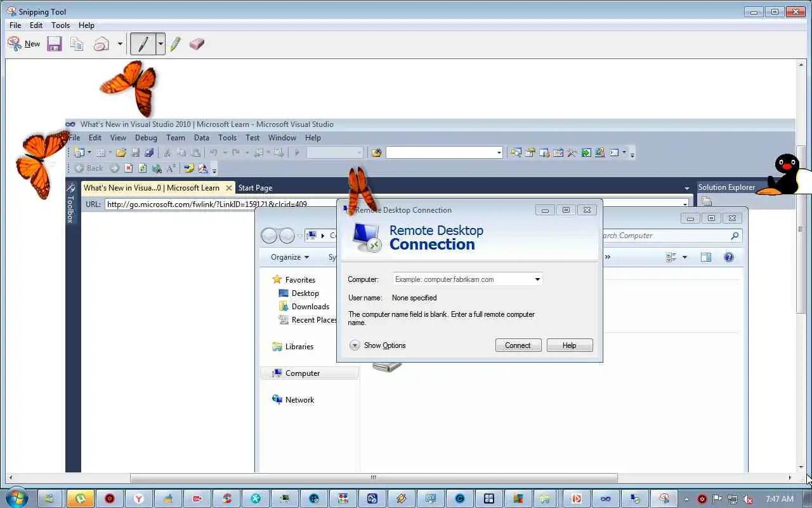Click the Explorer back navigation arrow

[269, 236]
